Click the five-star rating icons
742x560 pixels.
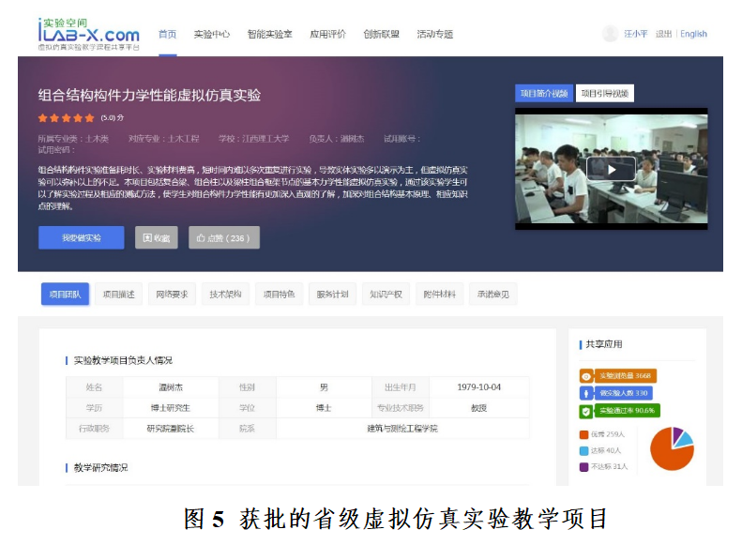[66, 118]
